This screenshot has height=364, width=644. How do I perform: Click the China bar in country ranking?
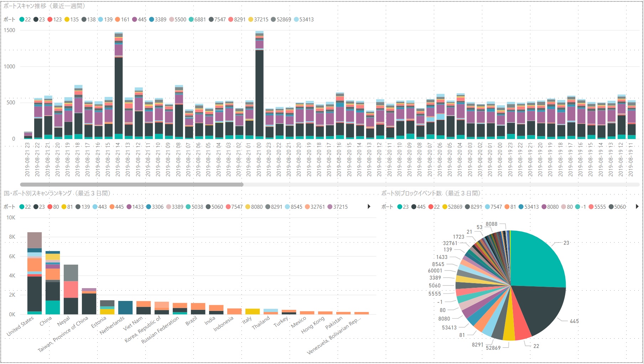tap(53, 283)
